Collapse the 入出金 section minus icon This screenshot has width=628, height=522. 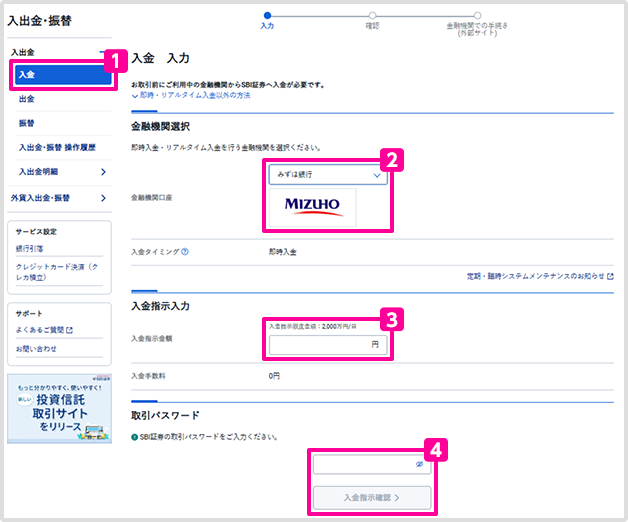click(x=102, y=52)
